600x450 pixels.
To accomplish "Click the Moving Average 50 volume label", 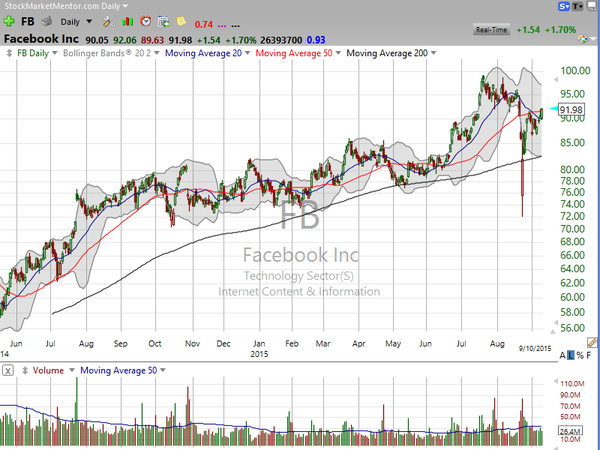I will pyautogui.click(x=119, y=370).
